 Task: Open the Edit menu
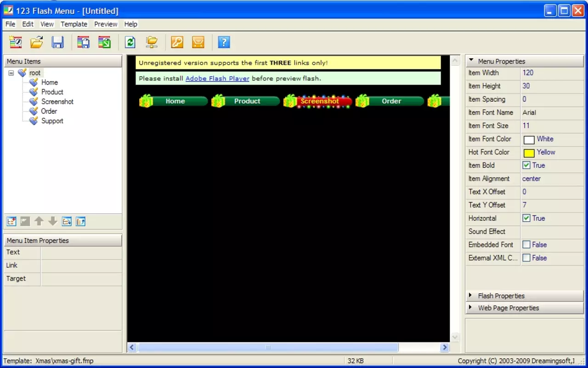click(x=28, y=24)
